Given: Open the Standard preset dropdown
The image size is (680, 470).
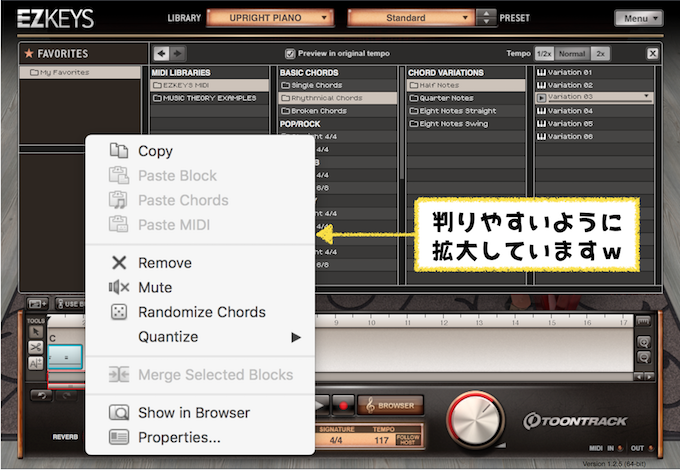Looking at the screenshot, I should (411, 18).
